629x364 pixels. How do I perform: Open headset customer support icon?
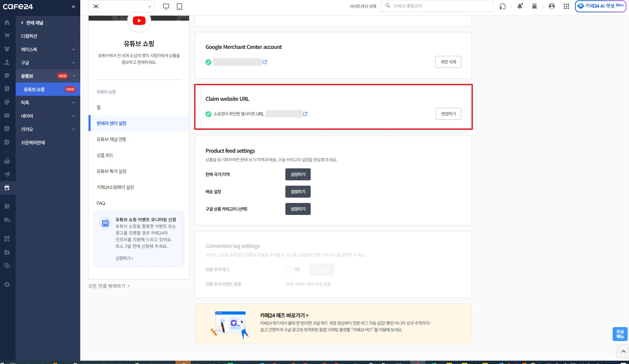(503, 6)
